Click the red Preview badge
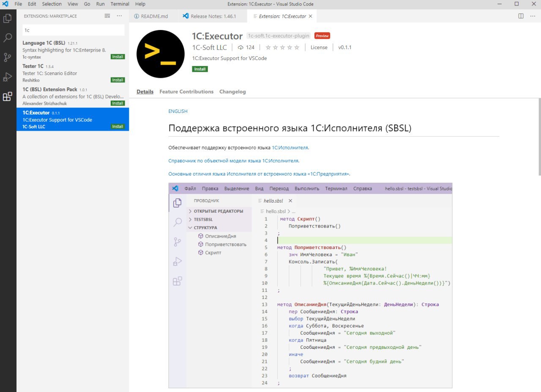541x392 pixels. (322, 36)
